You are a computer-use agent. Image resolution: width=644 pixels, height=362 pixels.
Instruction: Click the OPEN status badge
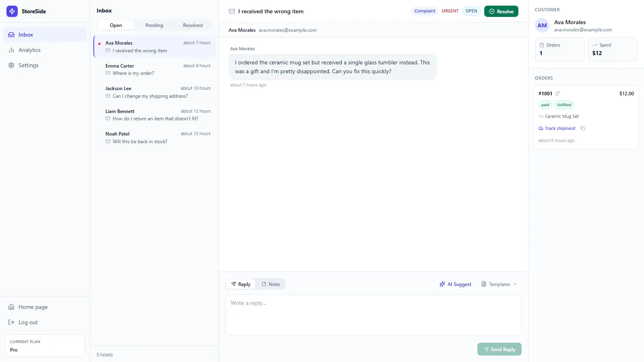pyautogui.click(x=471, y=11)
